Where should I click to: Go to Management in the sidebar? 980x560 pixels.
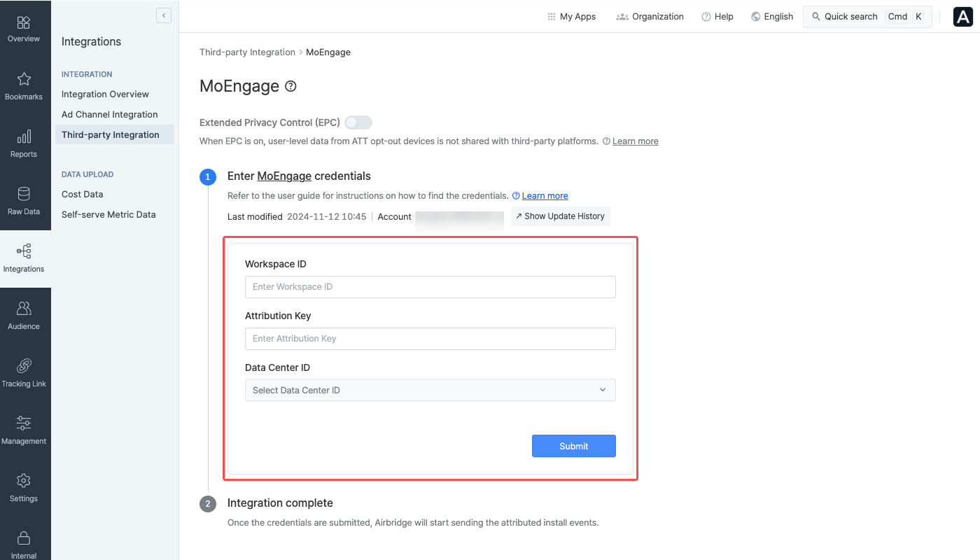[24, 431]
